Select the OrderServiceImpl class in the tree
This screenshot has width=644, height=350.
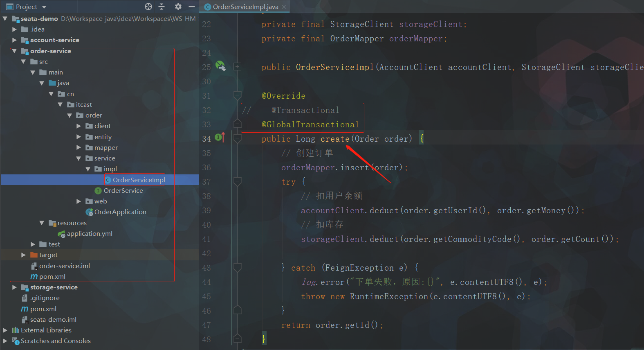click(139, 180)
